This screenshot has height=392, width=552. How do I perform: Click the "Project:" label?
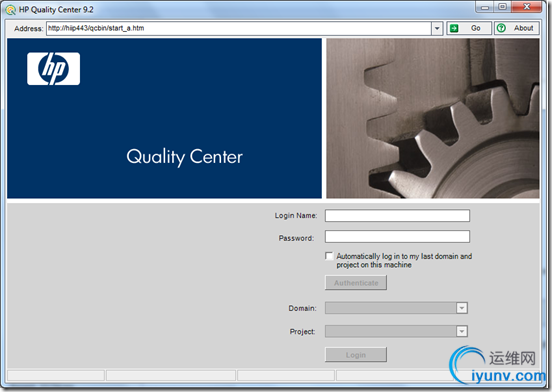coord(302,332)
